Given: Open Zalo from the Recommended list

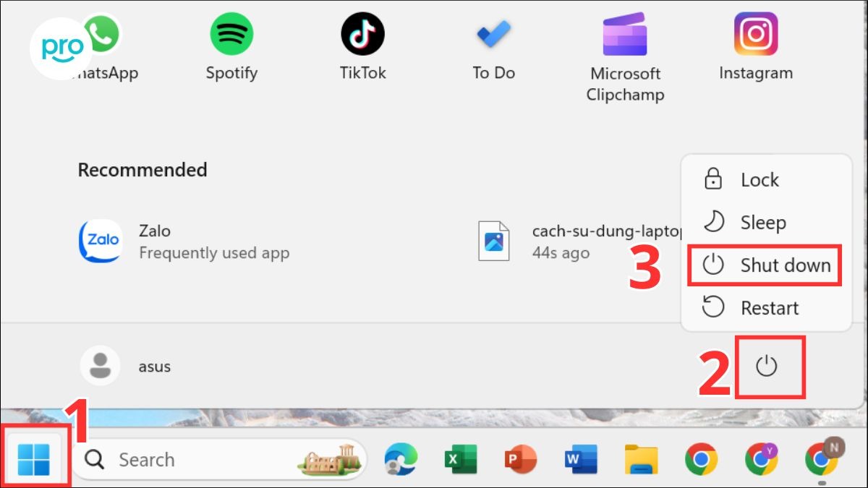Looking at the screenshot, I should click(x=184, y=241).
